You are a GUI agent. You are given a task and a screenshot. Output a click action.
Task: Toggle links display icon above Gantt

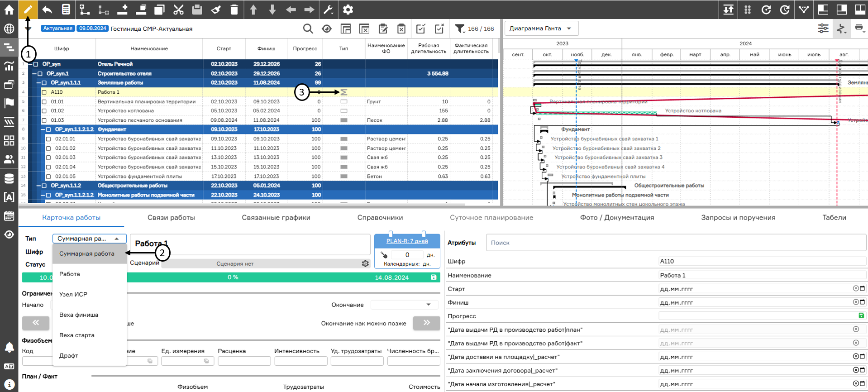pos(841,29)
